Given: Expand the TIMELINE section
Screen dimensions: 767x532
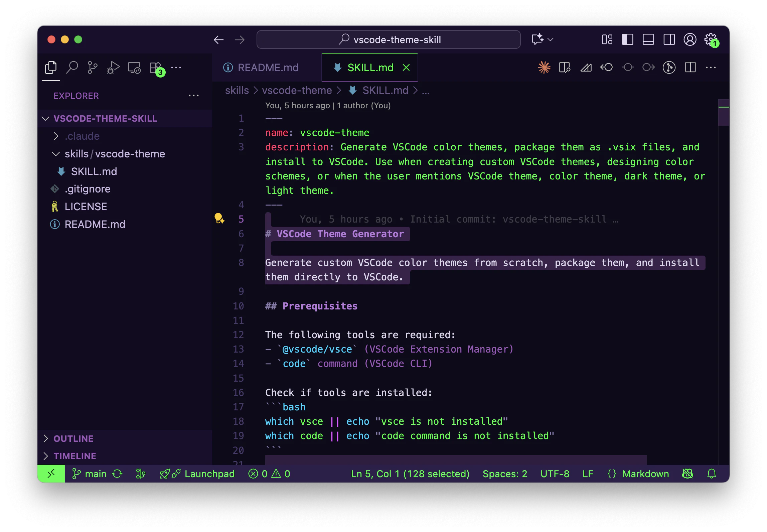Looking at the screenshot, I should (x=125, y=456).
